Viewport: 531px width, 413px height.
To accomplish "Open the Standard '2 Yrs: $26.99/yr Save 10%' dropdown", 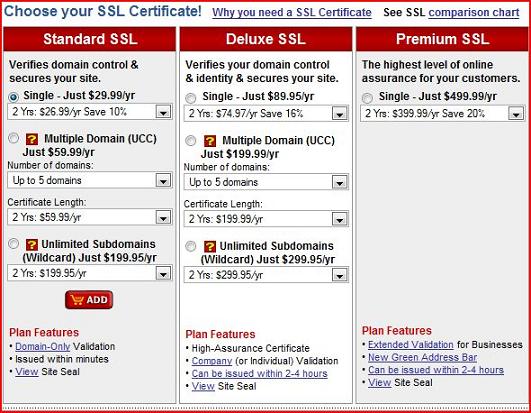I will coord(90,112).
